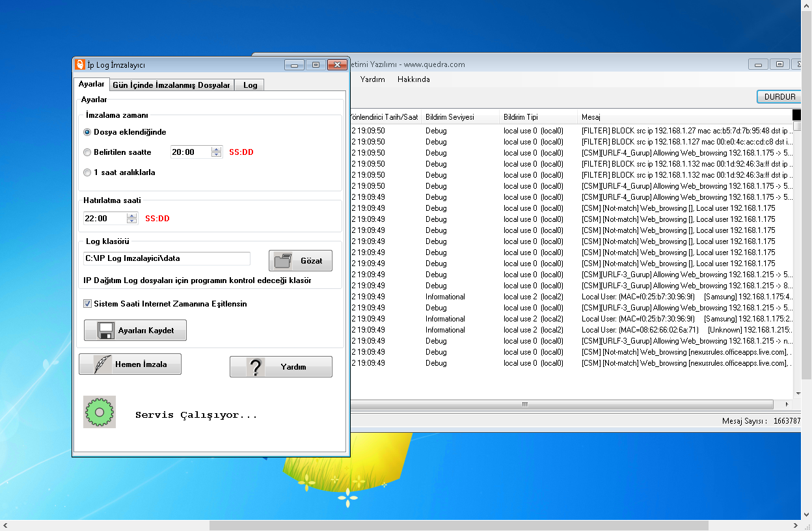The height and width of the screenshot is (531, 812).
Task: Sort by the Bildirim Seviyesi column header
Action: point(450,117)
